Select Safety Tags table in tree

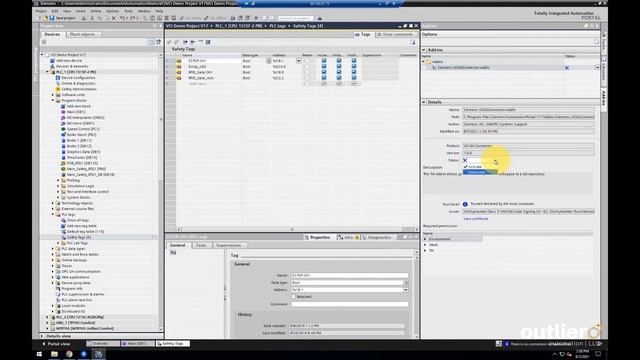(79, 237)
